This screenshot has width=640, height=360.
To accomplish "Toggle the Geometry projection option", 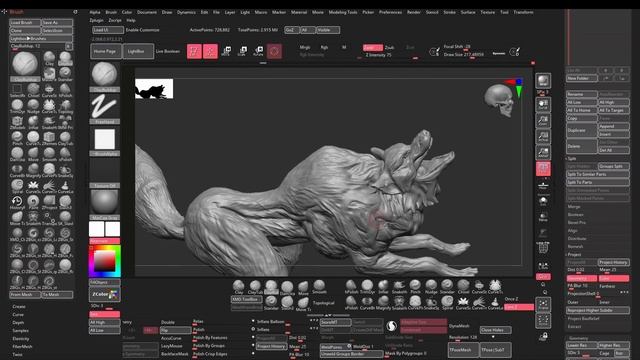I will coord(582,278).
